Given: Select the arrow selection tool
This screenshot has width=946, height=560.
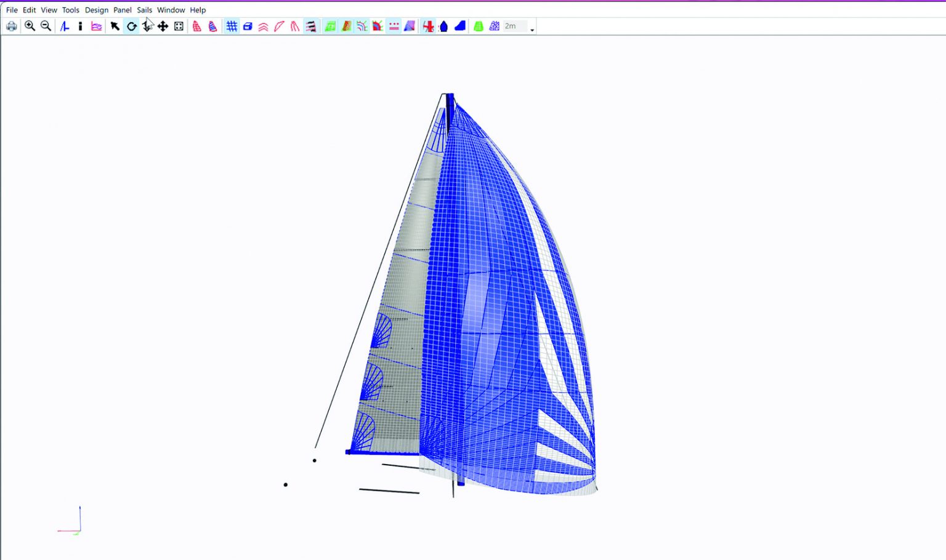Looking at the screenshot, I should 114,26.
